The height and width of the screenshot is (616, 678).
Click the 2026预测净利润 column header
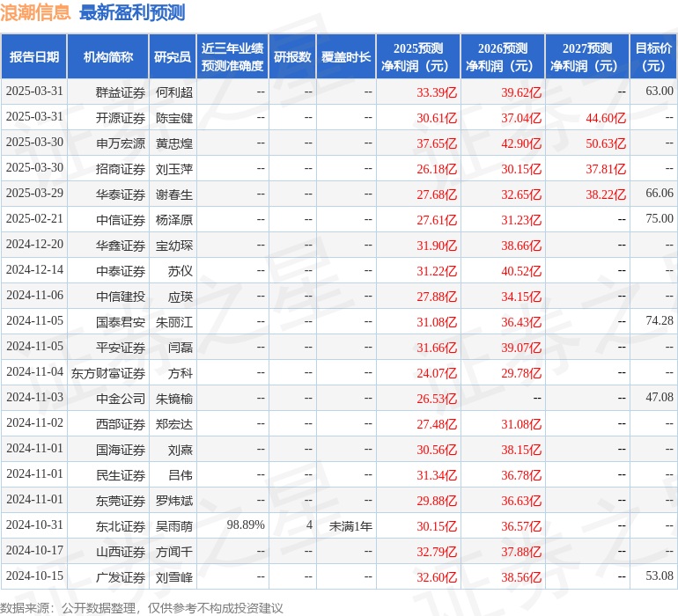[x=503, y=56]
